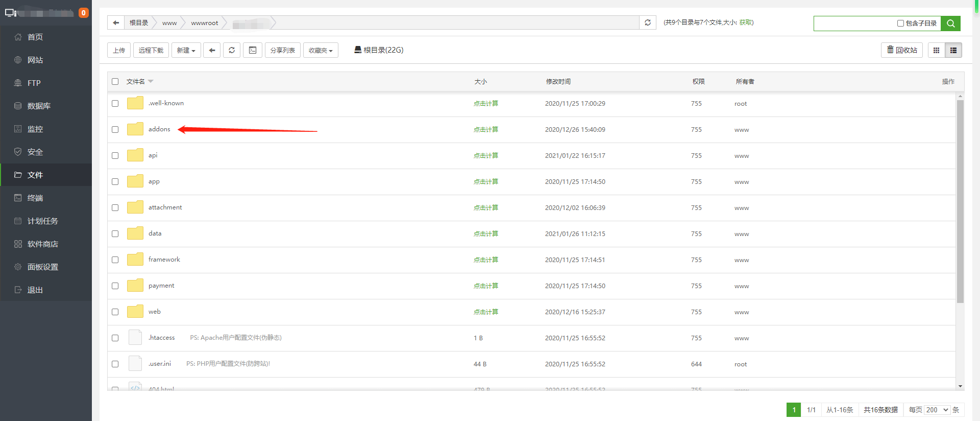Select all files with header checkbox

click(x=115, y=82)
